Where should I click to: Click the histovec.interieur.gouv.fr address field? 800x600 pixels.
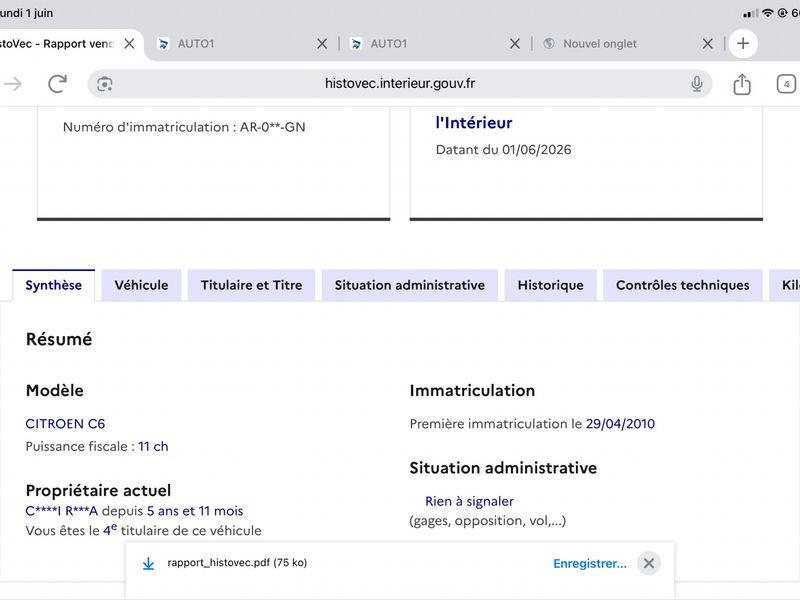click(x=400, y=84)
